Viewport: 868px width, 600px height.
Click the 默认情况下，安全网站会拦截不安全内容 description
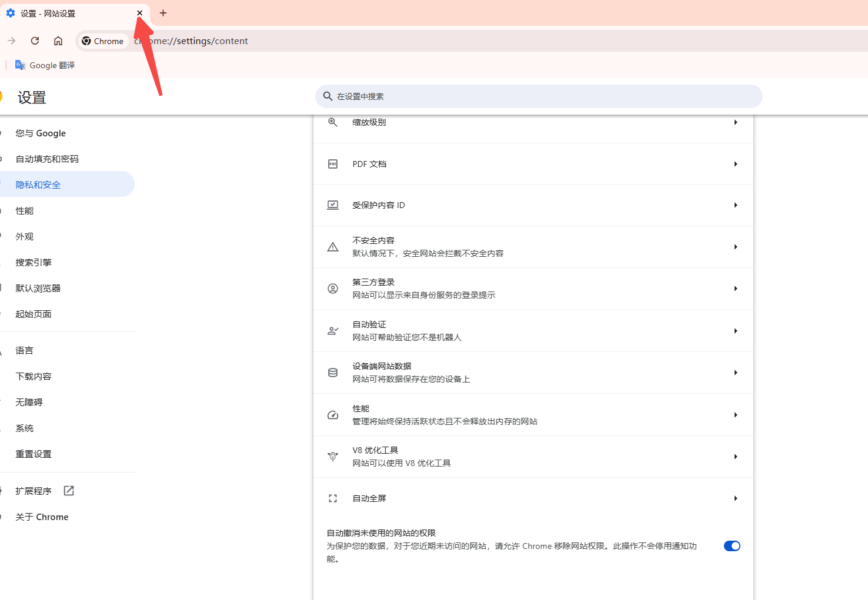(x=428, y=253)
